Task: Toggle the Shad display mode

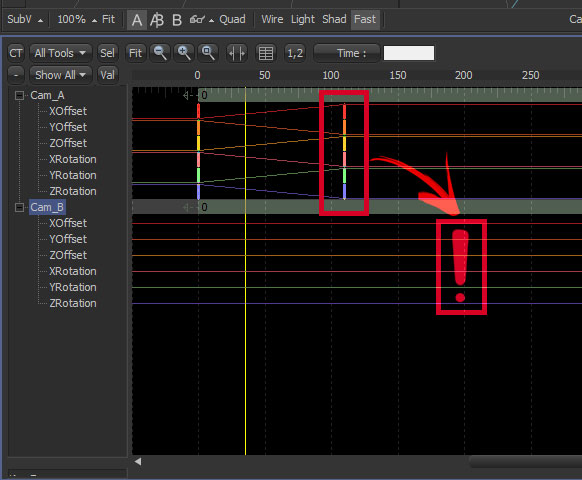Action: click(334, 19)
